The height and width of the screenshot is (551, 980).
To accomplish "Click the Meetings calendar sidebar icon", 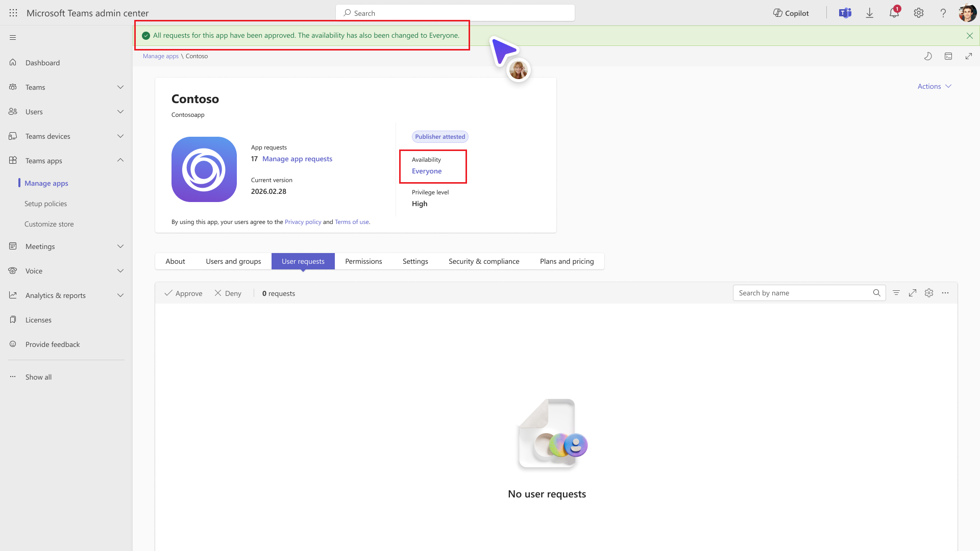I will (x=13, y=246).
